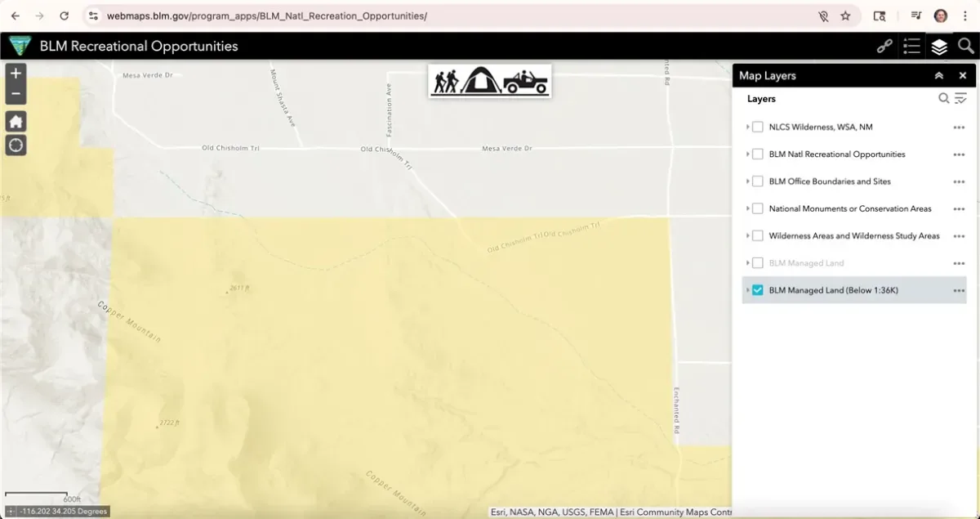Open options for BLM Managed Land (Below 1:36K)
Image resolution: width=980 pixels, height=519 pixels.
click(x=959, y=290)
